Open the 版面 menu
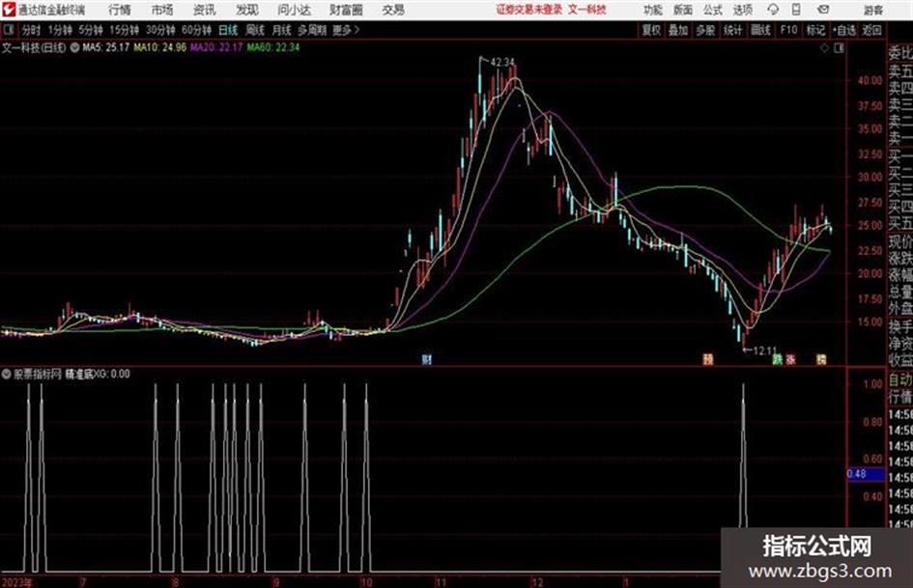The image size is (913, 588). (x=683, y=10)
